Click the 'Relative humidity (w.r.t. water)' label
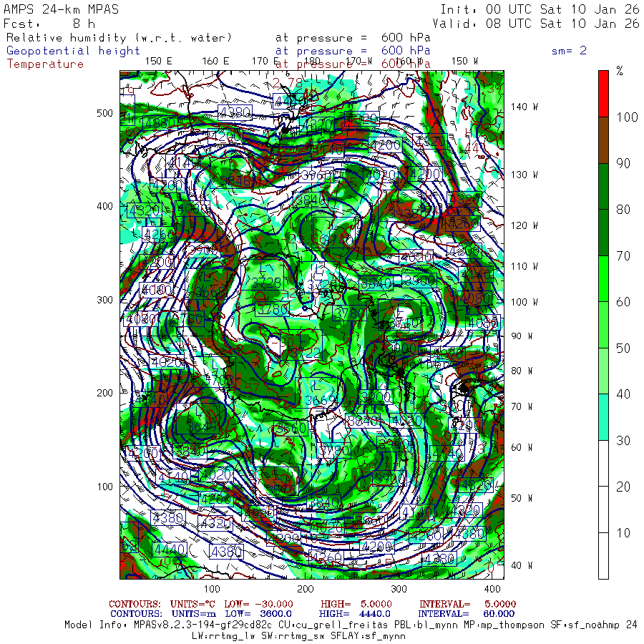 [119, 37]
